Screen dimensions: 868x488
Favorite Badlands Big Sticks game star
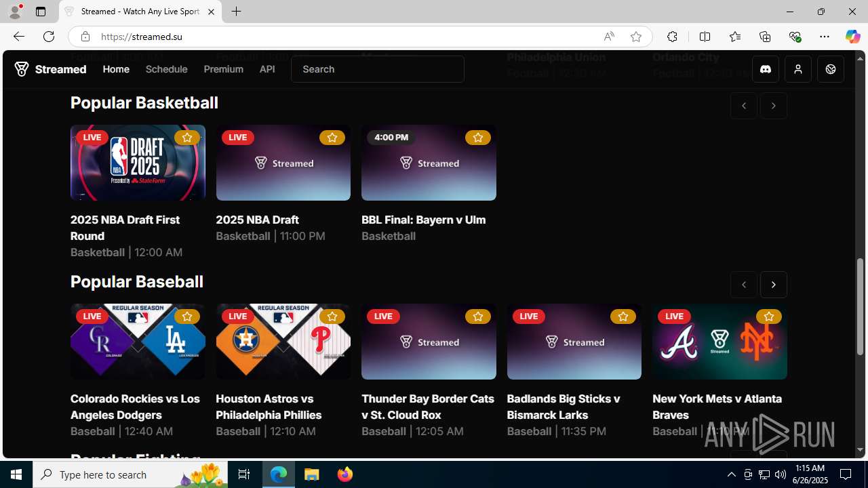point(623,317)
